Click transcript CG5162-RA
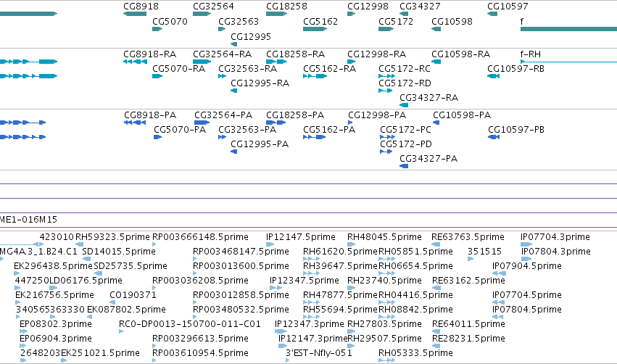Screen dimensions: 617x364 click(x=329, y=69)
